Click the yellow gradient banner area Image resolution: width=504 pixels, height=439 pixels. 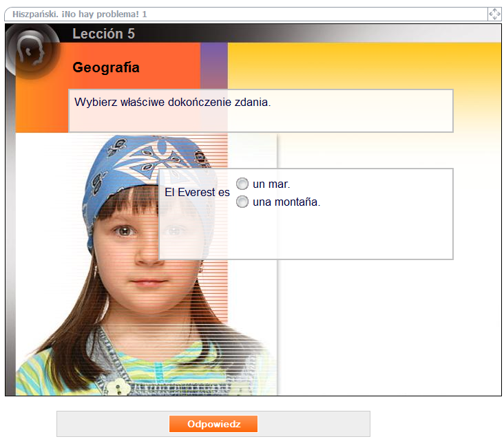(364, 65)
